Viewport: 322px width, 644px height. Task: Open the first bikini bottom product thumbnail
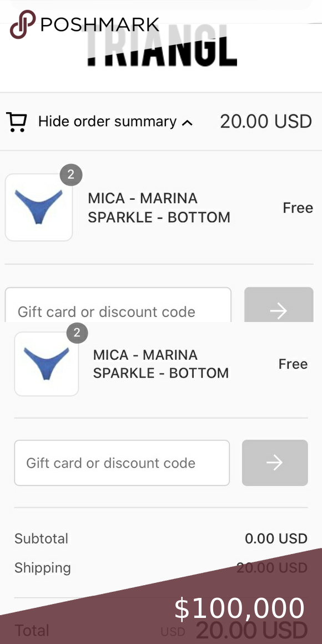pyautogui.click(x=39, y=208)
